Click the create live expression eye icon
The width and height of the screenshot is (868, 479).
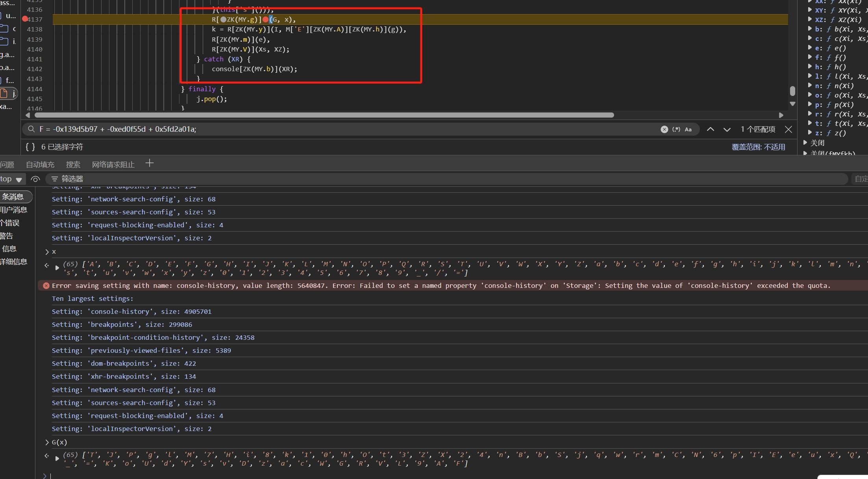pyautogui.click(x=35, y=179)
